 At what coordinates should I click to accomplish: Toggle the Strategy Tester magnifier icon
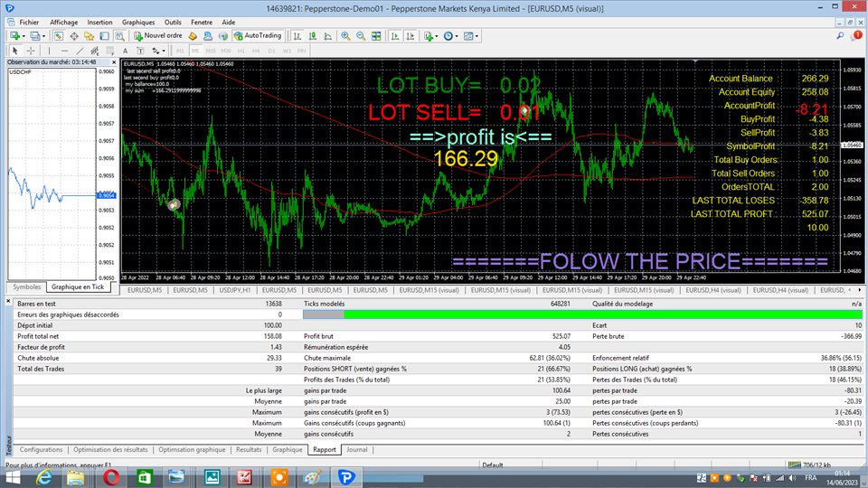(x=119, y=36)
